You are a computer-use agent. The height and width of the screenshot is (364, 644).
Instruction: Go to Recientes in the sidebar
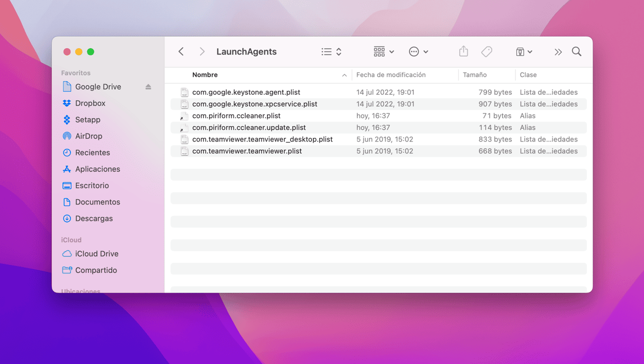click(x=92, y=153)
